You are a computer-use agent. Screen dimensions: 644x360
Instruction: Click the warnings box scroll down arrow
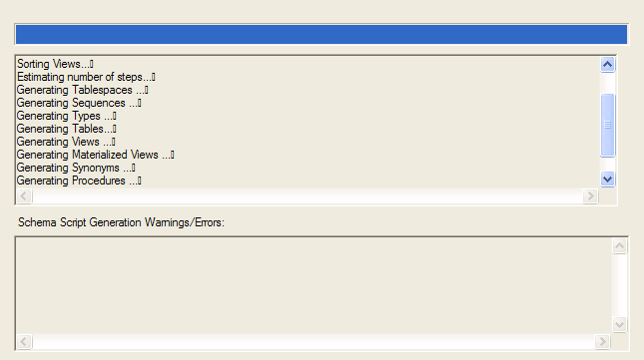tap(620, 325)
